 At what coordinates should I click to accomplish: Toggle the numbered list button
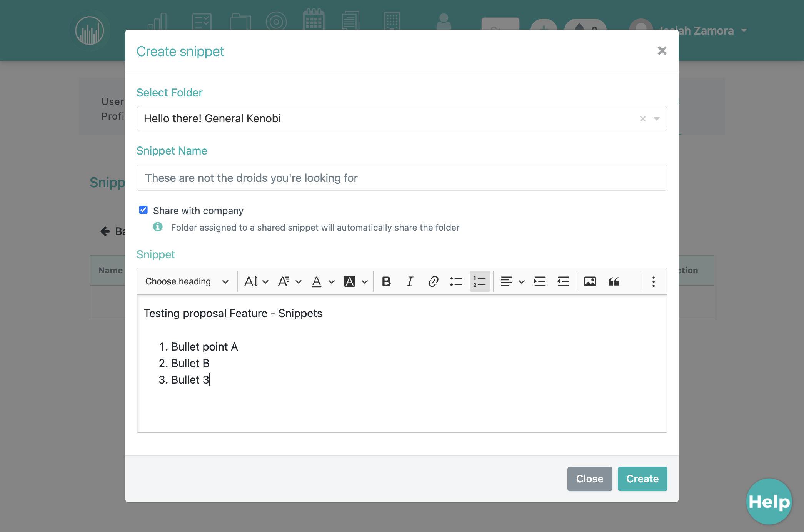[480, 281]
